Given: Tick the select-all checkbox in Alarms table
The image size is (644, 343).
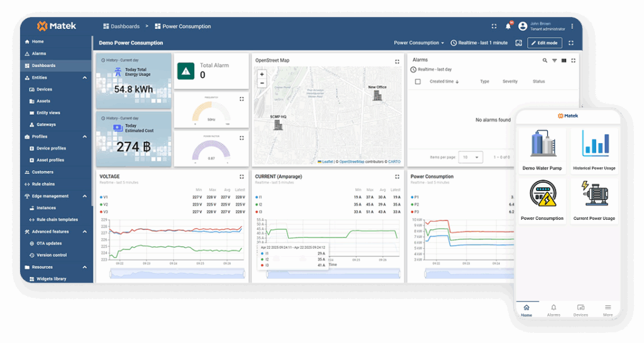Looking at the screenshot, I should (x=418, y=82).
